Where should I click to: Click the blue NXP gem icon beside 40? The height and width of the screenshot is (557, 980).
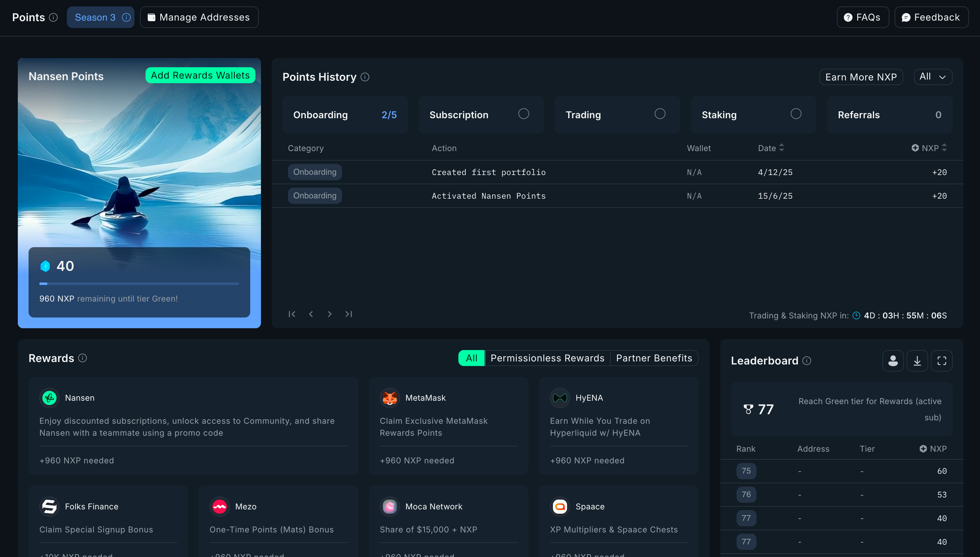click(45, 266)
